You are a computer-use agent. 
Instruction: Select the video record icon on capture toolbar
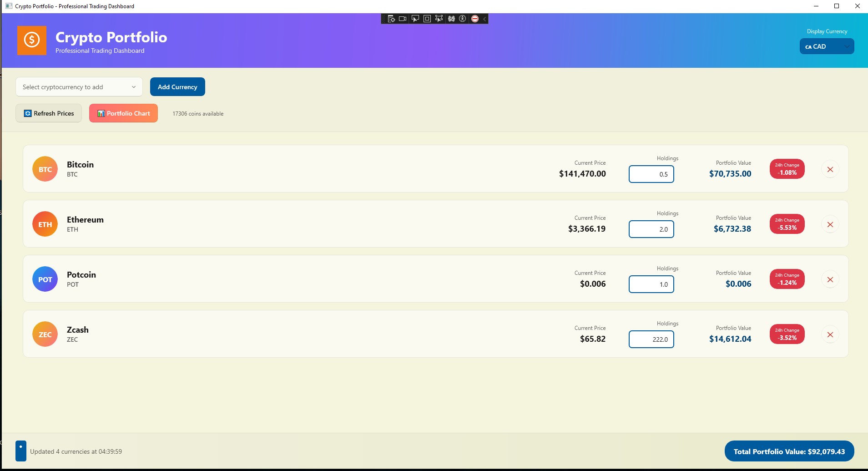point(403,19)
